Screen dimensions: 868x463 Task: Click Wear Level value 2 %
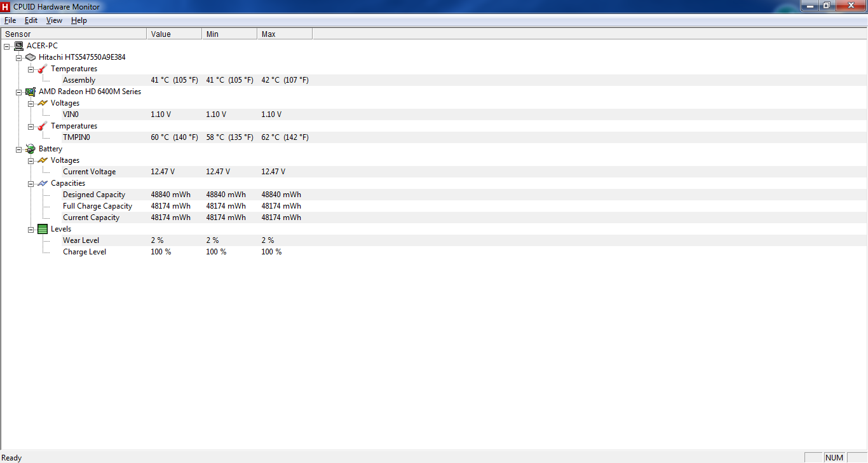click(x=157, y=240)
